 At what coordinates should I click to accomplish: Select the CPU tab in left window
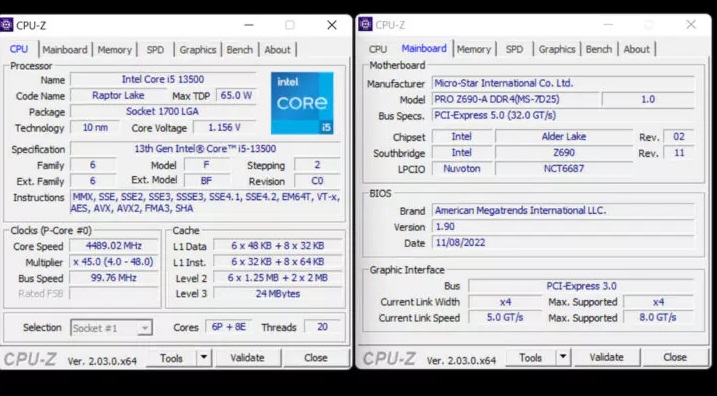pos(19,49)
